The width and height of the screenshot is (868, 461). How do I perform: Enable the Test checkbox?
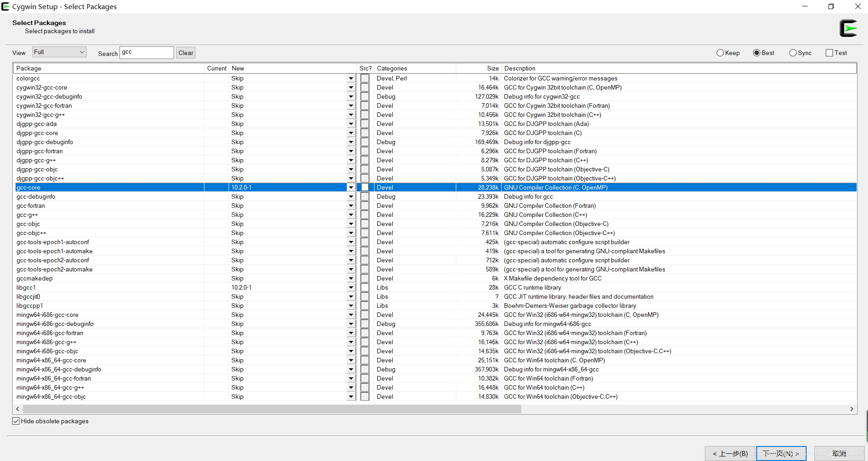click(836, 53)
